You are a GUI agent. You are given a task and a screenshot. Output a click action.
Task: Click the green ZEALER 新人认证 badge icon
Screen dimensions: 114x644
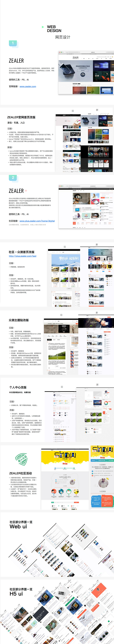[21, 459]
